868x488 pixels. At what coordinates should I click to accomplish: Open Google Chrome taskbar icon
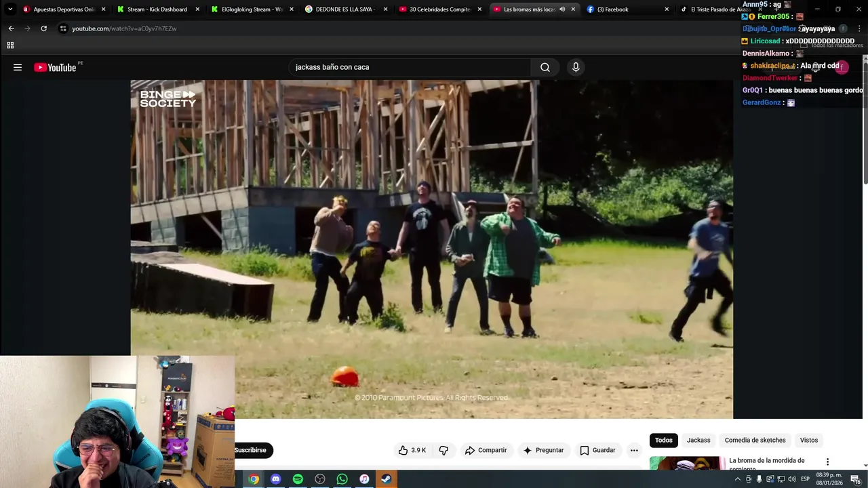point(254,479)
